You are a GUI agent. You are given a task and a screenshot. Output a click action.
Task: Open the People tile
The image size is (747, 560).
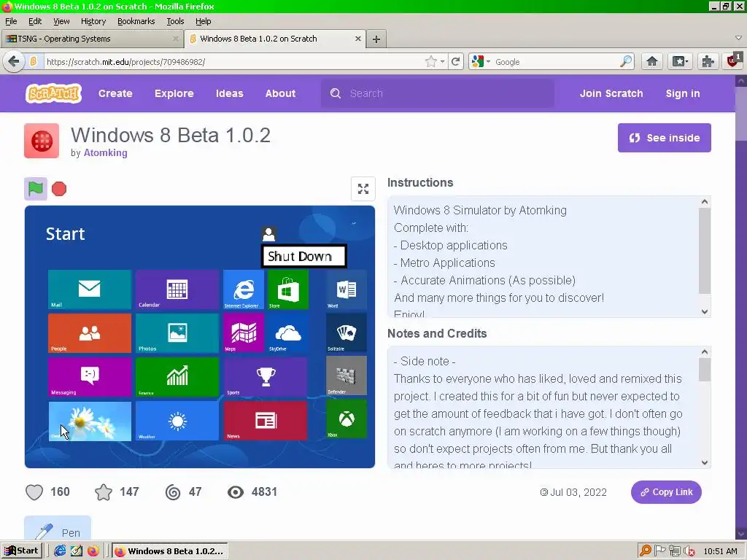90,332
